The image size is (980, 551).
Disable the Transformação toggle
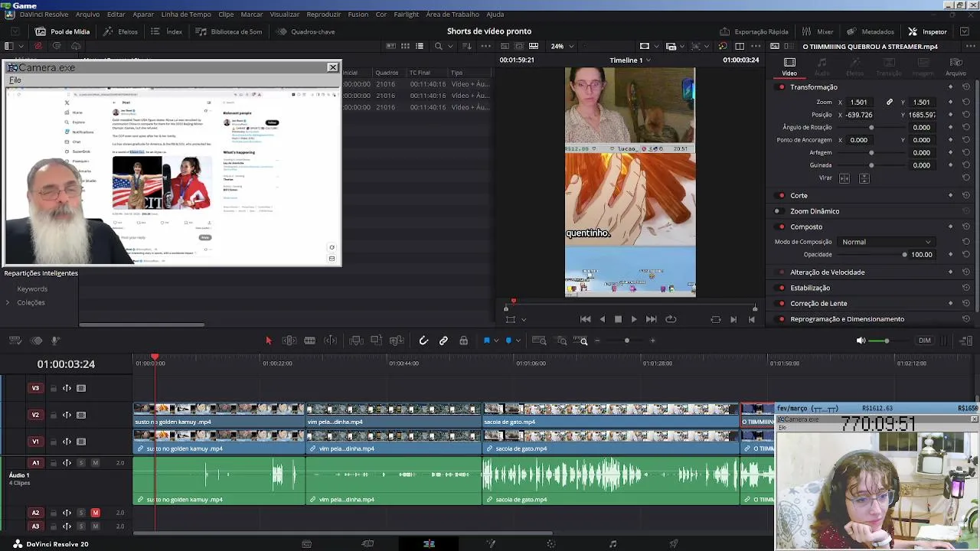[781, 87]
